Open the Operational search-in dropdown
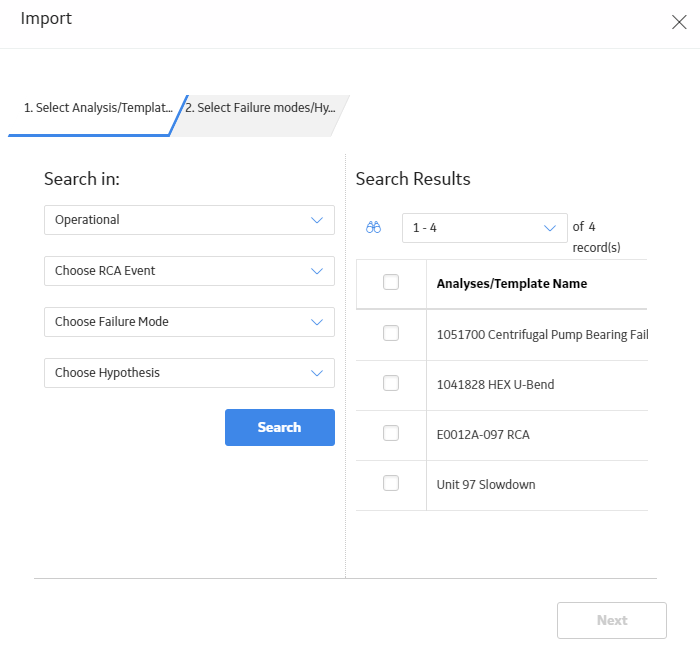 click(x=189, y=220)
